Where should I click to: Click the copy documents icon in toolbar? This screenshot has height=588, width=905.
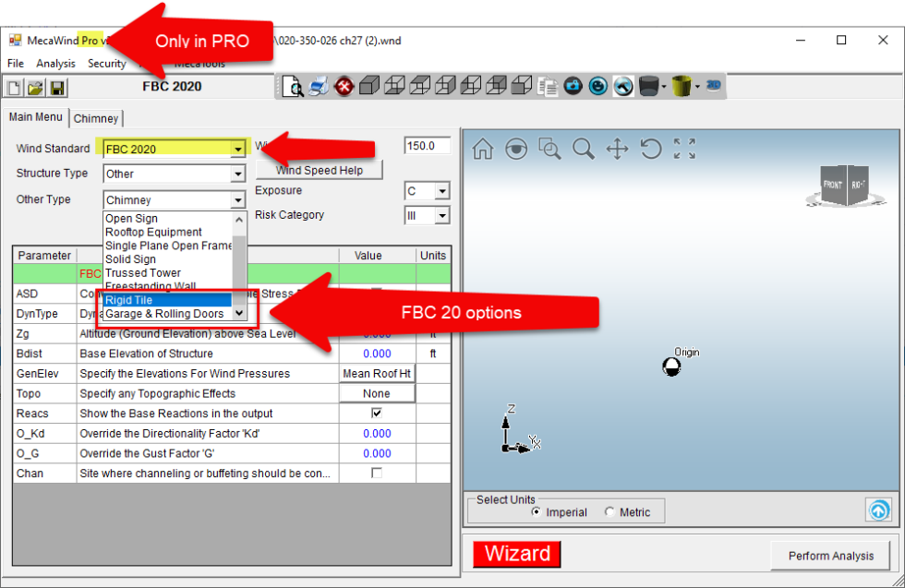(x=547, y=87)
